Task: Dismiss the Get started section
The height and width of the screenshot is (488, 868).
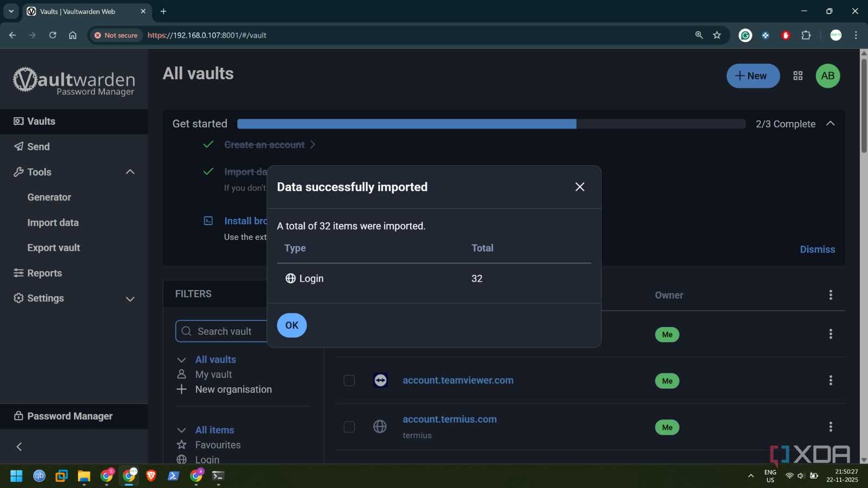Action: (817, 249)
